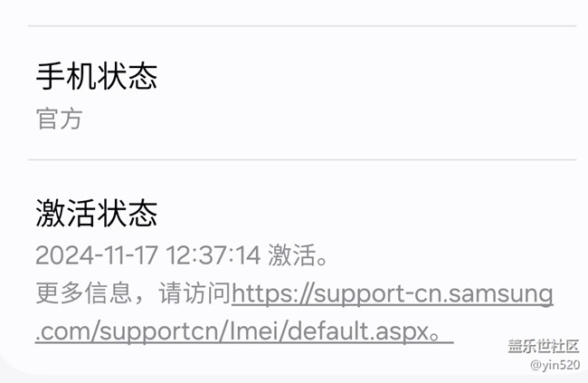Click the 更多信息 text
588x383 pixels.
click(x=84, y=292)
